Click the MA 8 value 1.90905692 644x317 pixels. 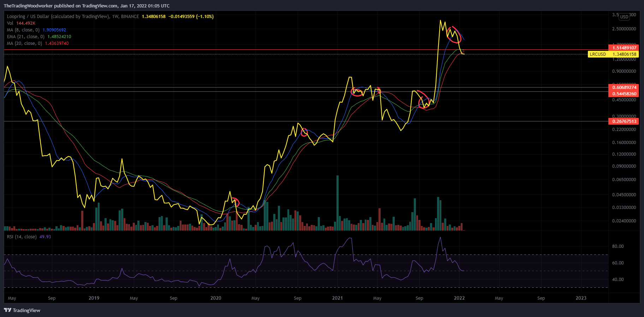[x=54, y=30]
